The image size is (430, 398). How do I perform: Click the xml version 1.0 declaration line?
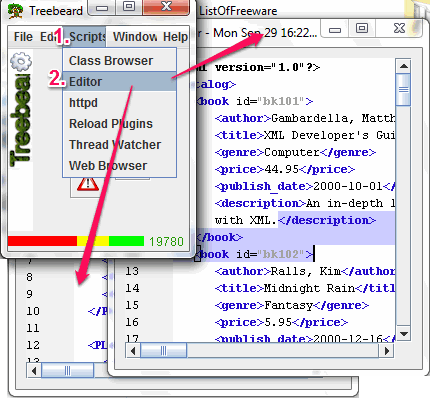point(258,67)
